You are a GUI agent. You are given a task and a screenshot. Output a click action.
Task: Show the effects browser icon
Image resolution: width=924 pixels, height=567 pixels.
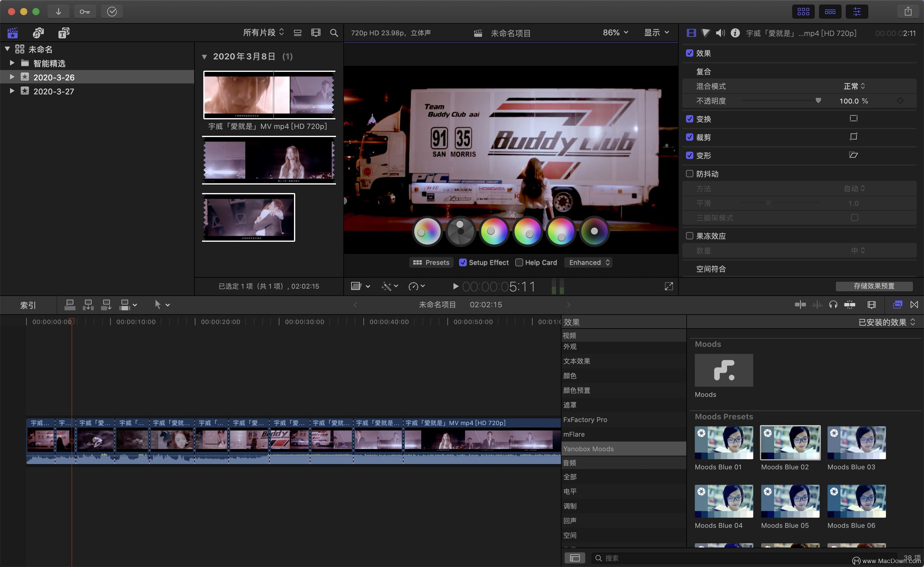tap(898, 305)
